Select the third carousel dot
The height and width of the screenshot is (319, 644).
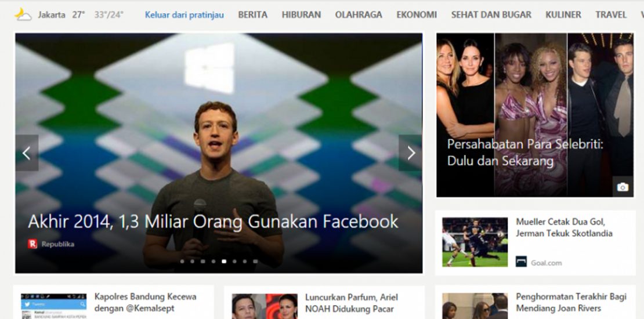click(202, 261)
